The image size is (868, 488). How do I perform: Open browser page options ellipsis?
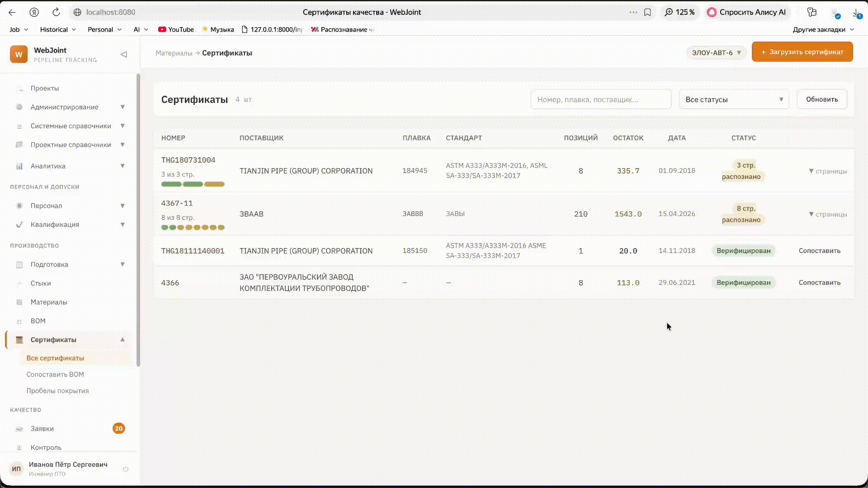tap(633, 12)
